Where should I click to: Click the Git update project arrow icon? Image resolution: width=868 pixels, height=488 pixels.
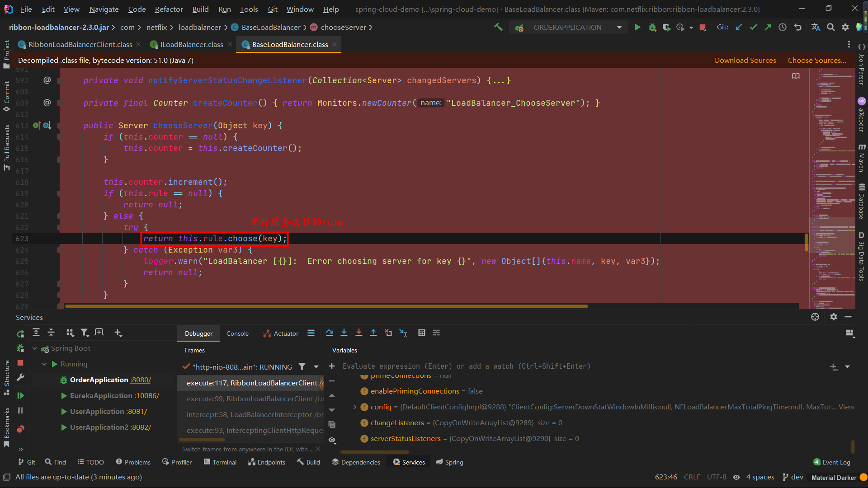pyautogui.click(x=739, y=27)
